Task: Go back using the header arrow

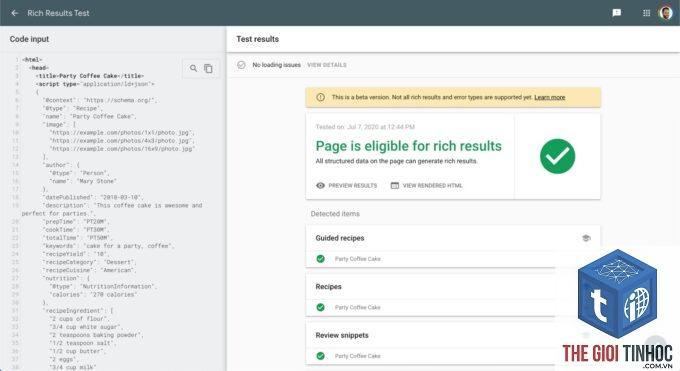Action: click(15, 13)
